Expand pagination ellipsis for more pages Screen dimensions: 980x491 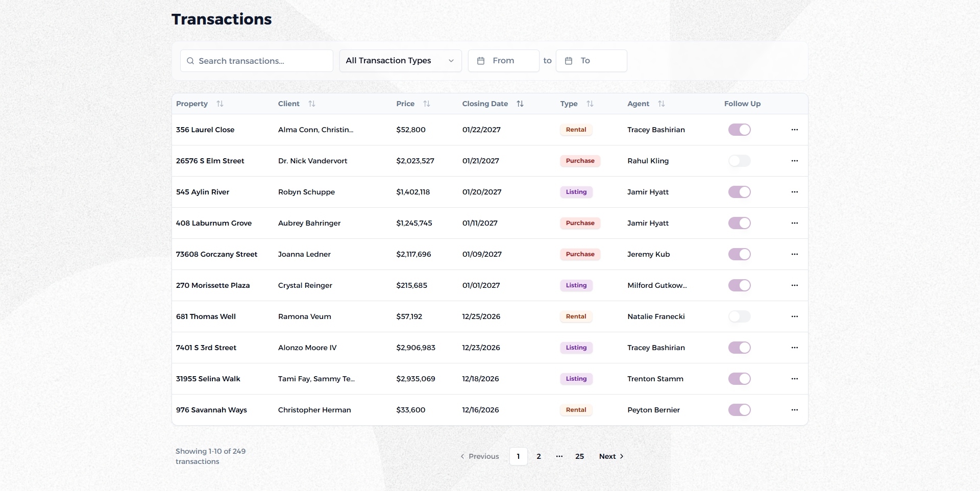[x=559, y=456]
